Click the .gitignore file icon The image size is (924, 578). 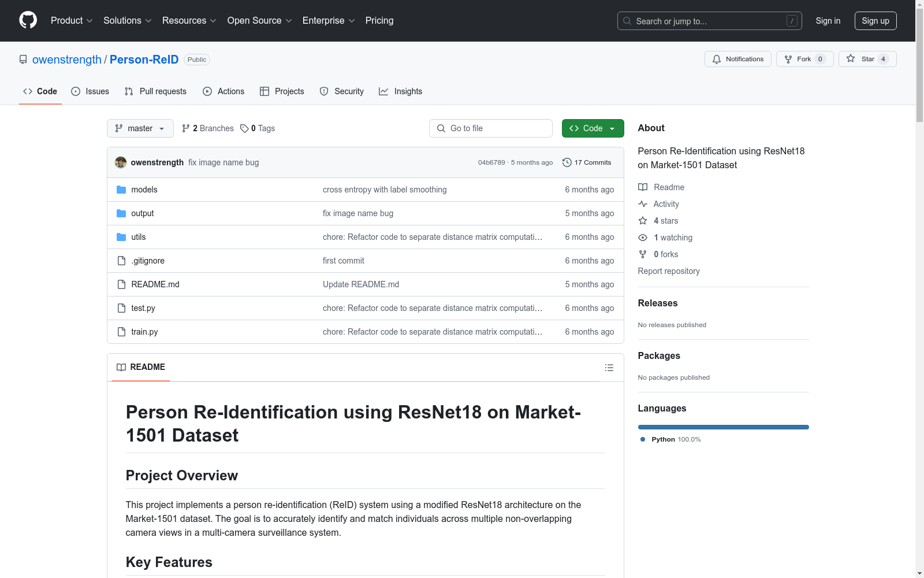click(x=121, y=261)
